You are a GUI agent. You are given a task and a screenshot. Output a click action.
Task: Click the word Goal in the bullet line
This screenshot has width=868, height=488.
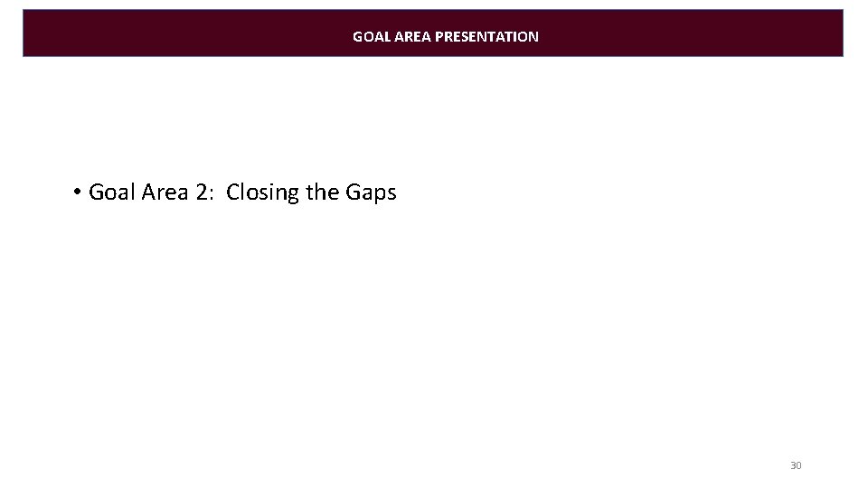point(110,192)
